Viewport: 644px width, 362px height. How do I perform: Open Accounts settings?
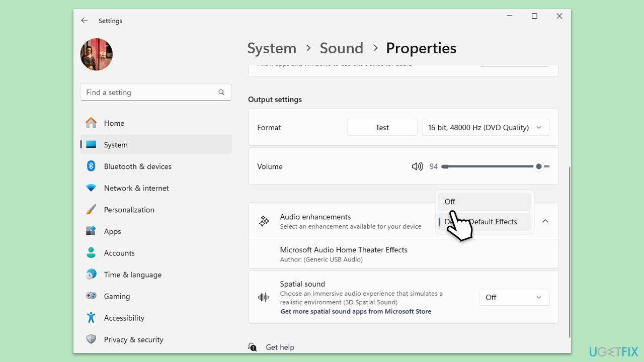[156, 253]
